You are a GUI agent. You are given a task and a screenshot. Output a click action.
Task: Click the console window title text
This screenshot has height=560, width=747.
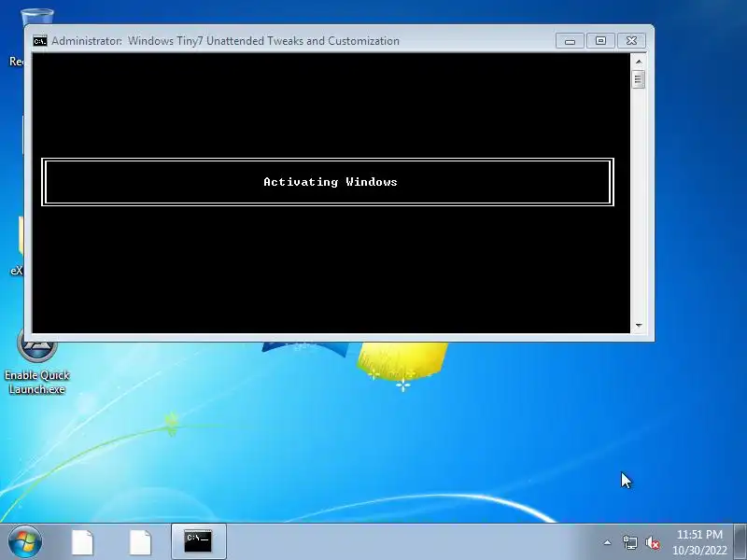point(225,41)
